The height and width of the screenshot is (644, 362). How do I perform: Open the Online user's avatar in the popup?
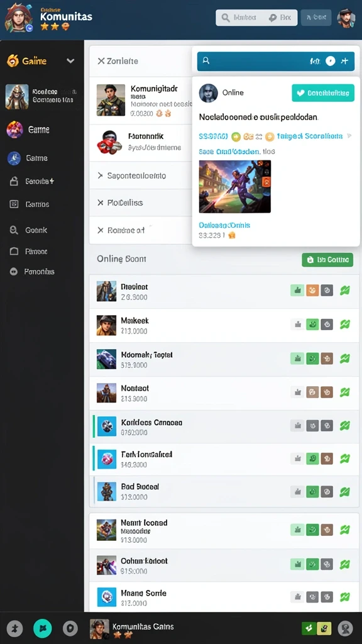pos(208,93)
